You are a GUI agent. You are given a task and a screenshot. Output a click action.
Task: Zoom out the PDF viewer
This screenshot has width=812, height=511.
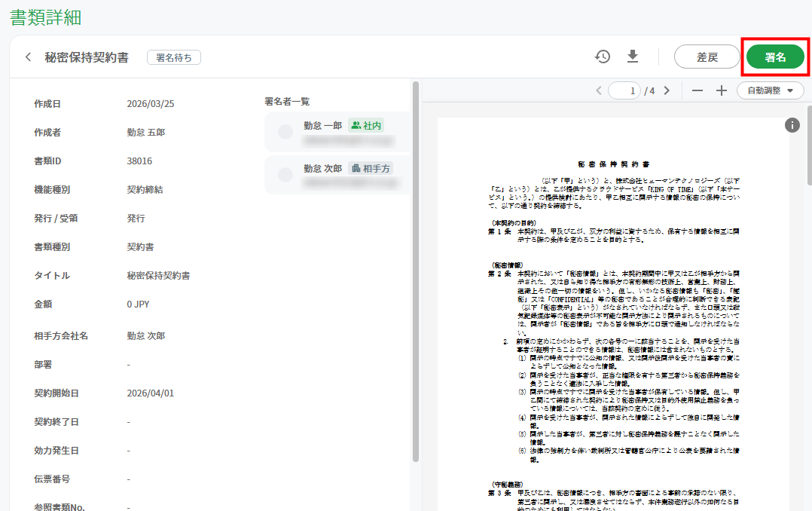(x=698, y=90)
